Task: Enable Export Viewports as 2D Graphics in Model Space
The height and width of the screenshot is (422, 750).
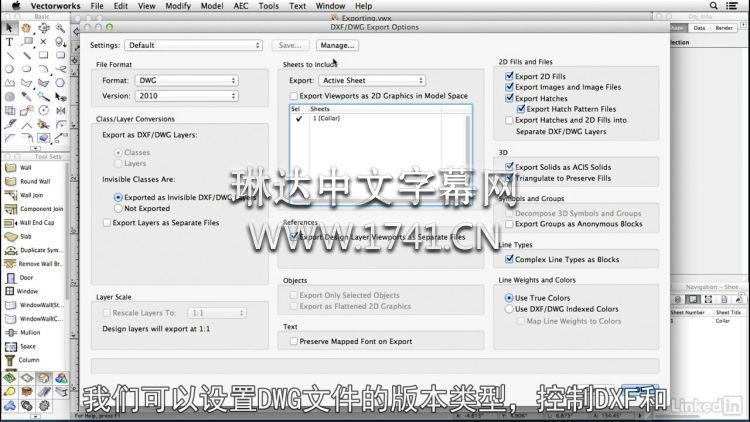Action: [x=294, y=96]
